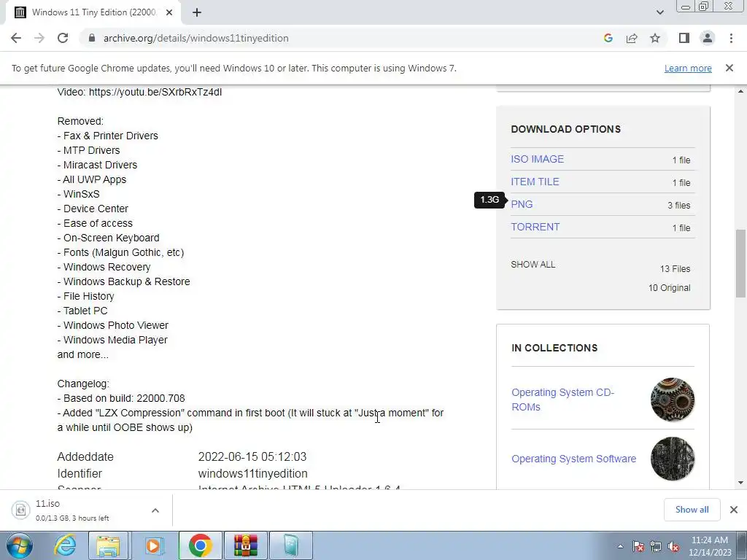
Task: Click the padlock site info icon
Action: [x=92, y=38]
